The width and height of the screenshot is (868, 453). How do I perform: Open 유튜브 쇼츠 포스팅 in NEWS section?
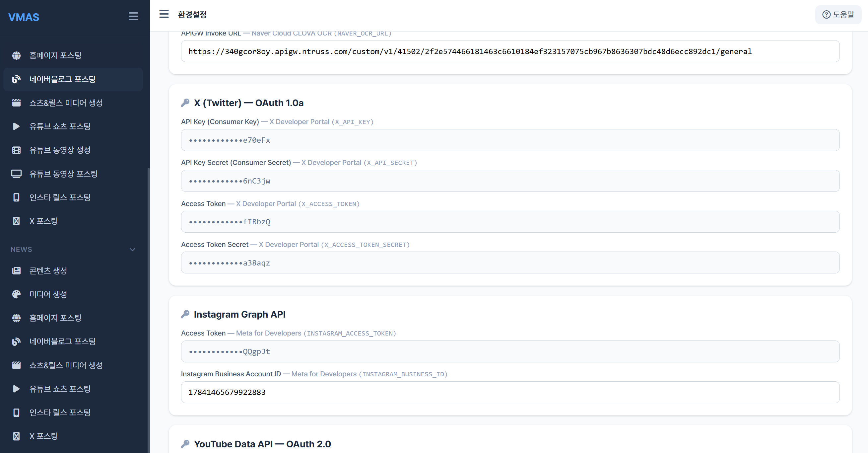pos(60,389)
